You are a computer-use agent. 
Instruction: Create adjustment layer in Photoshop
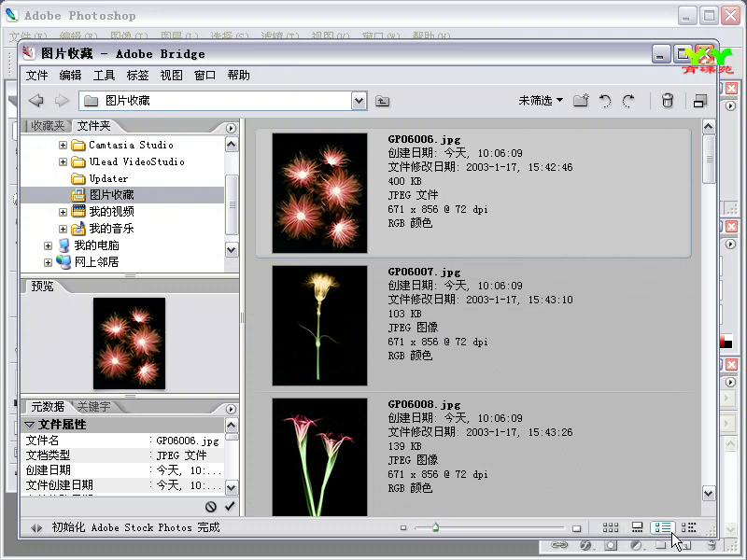(636, 545)
